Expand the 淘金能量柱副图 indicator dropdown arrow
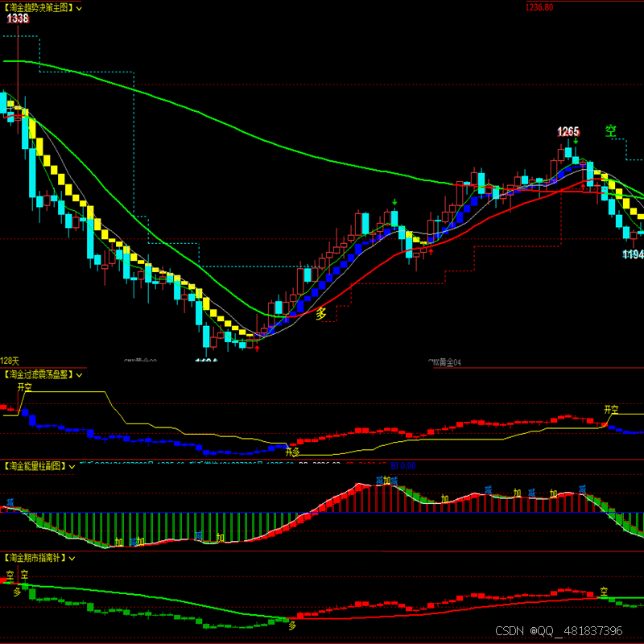Screen dimensions: 644x644 (72, 467)
